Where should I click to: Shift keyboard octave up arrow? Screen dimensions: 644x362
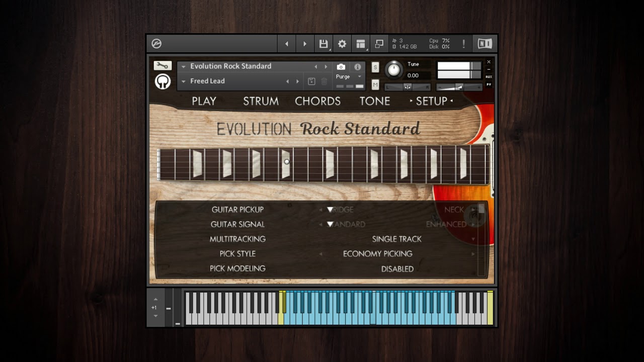point(155,299)
